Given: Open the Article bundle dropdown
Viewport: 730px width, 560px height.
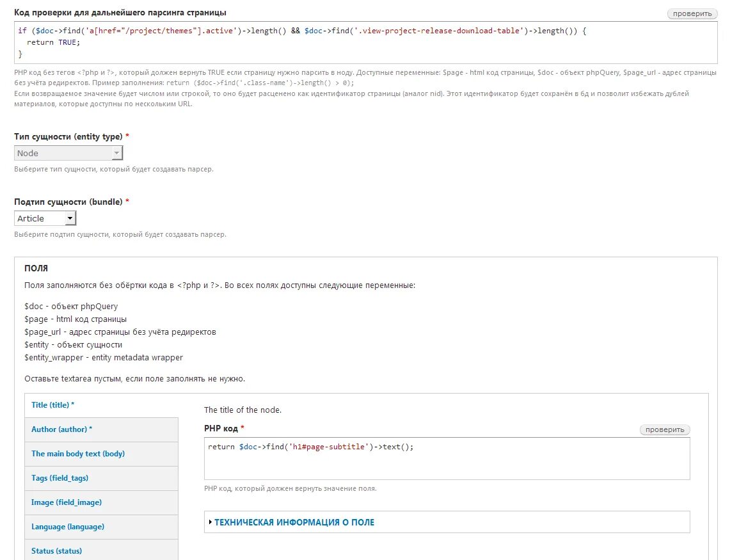Looking at the screenshot, I should (45, 218).
